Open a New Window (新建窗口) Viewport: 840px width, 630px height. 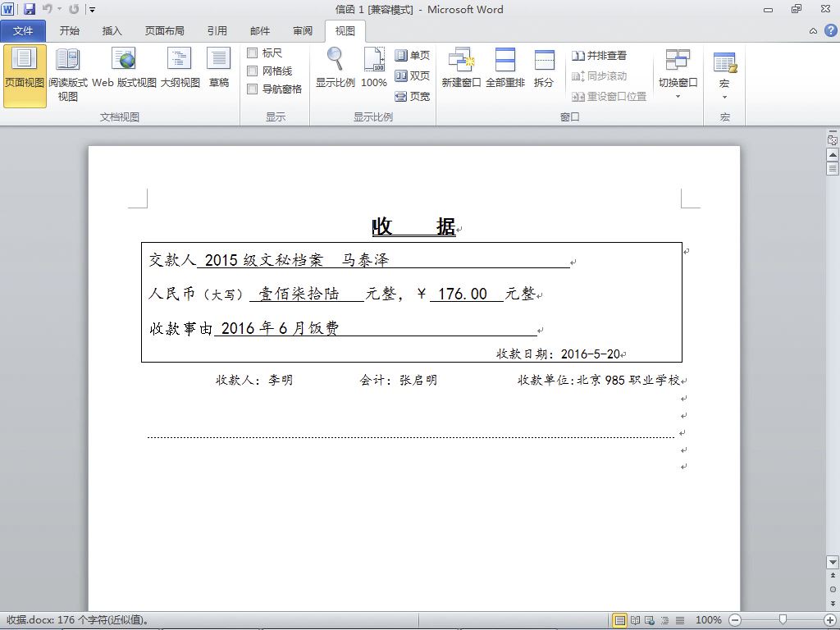coord(461,69)
